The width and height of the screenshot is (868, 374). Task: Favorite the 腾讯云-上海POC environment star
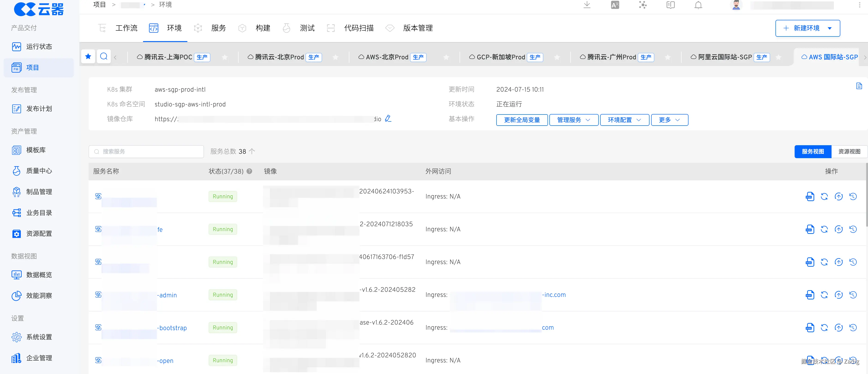225,57
